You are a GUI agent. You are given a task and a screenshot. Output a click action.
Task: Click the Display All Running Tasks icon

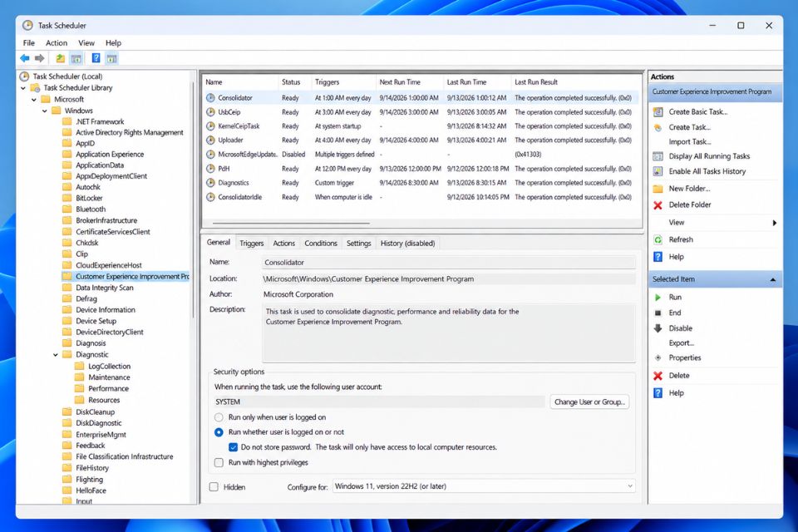(658, 156)
